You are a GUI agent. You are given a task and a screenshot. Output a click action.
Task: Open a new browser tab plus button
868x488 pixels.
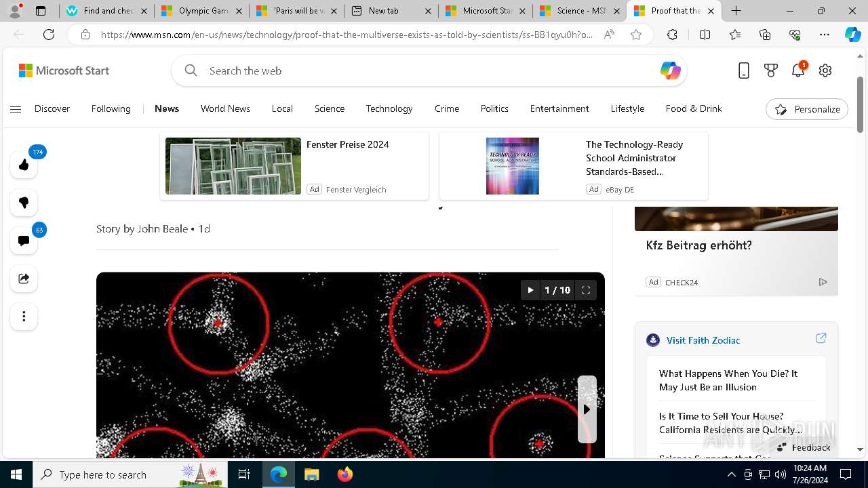pos(736,11)
